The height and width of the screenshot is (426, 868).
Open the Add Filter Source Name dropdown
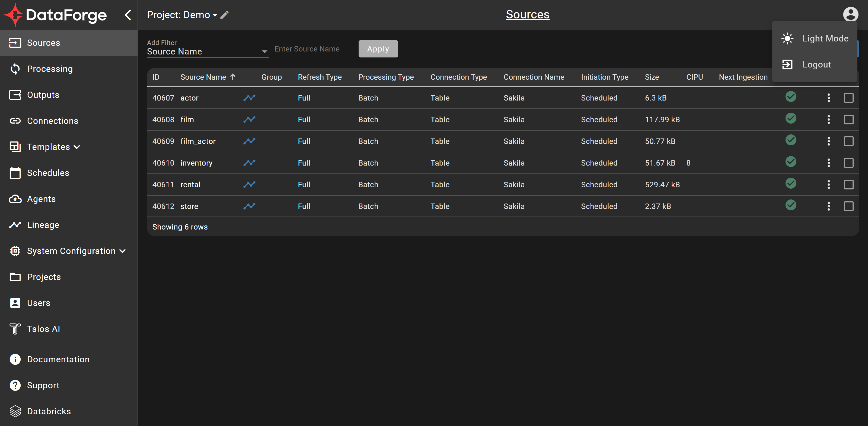pos(208,51)
